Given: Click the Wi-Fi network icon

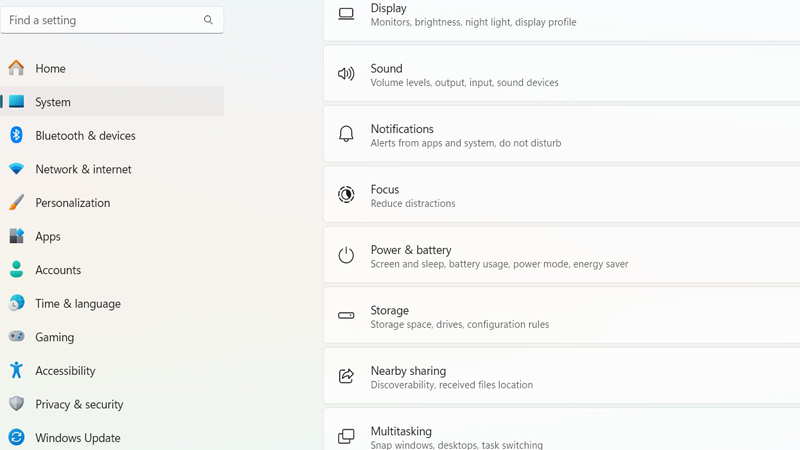Looking at the screenshot, I should coord(16,169).
